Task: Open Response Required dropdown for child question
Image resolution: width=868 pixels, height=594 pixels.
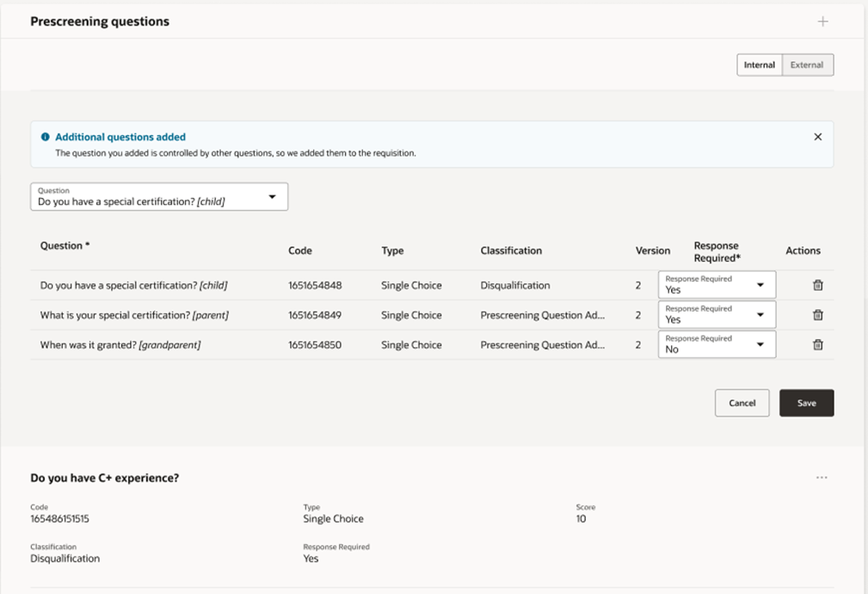Action: [717, 285]
